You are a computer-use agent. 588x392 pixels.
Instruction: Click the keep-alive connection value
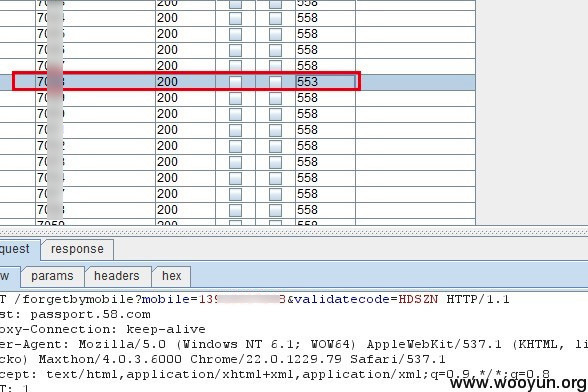pos(166,329)
